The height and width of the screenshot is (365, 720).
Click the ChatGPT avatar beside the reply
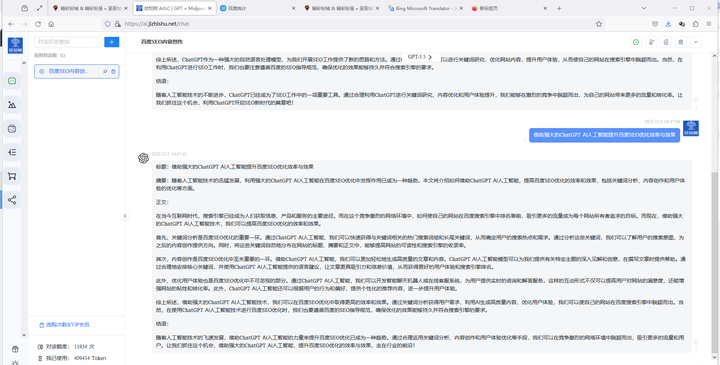pos(143,158)
